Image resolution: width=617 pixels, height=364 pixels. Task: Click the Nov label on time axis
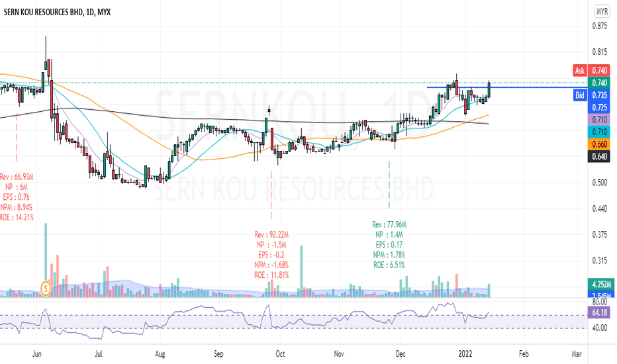pos(339,353)
